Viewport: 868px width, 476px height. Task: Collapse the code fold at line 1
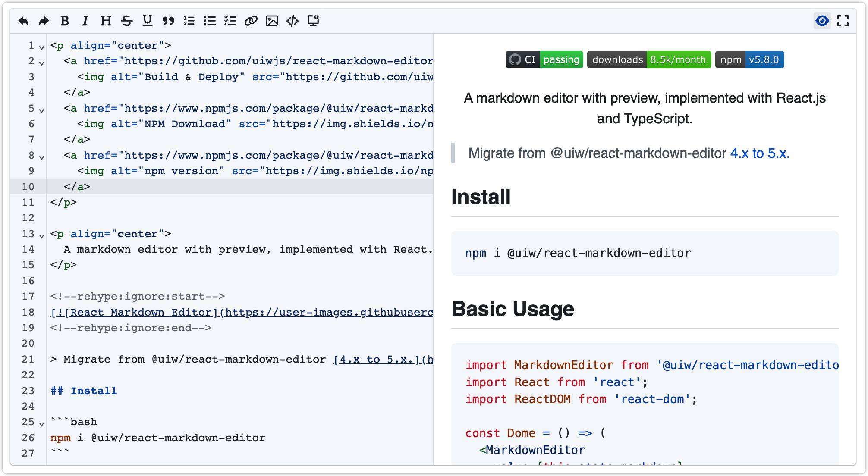click(x=41, y=47)
